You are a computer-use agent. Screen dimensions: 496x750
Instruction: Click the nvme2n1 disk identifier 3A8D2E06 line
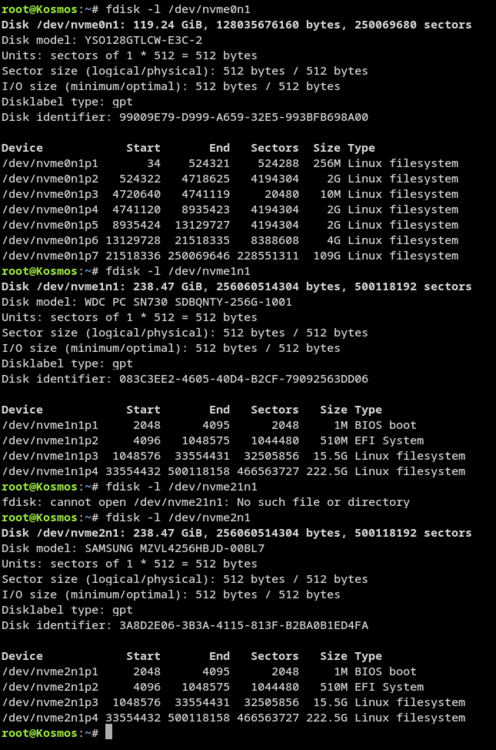pos(185,626)
